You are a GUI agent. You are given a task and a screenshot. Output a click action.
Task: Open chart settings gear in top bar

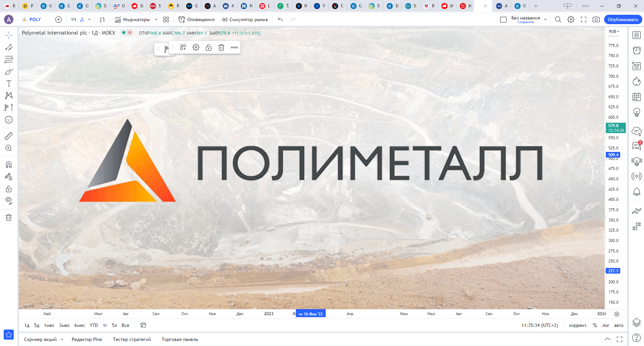click(x=571, y=19)
